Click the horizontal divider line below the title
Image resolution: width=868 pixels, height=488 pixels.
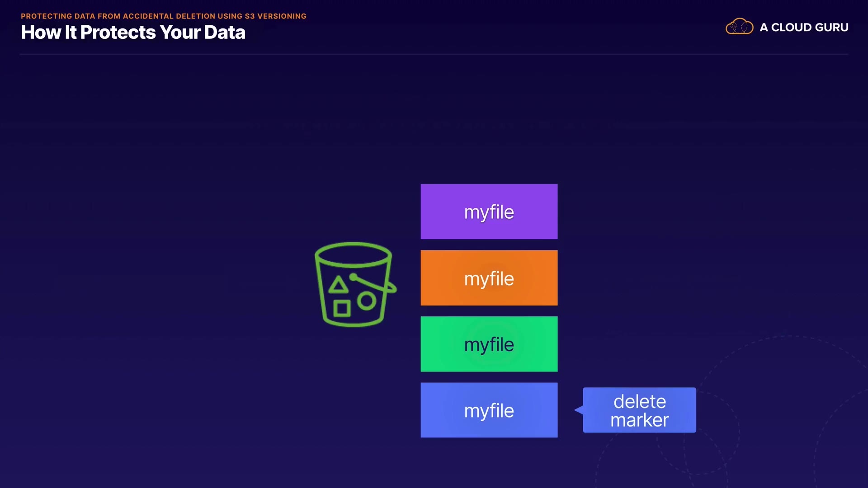point(434,54)
